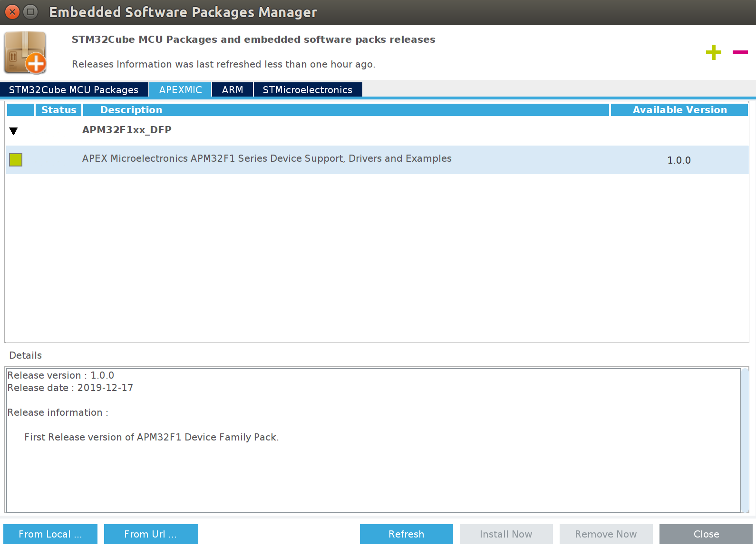Click the Status column header
This screenshot has height=548, width=756.
click(59, 110)
